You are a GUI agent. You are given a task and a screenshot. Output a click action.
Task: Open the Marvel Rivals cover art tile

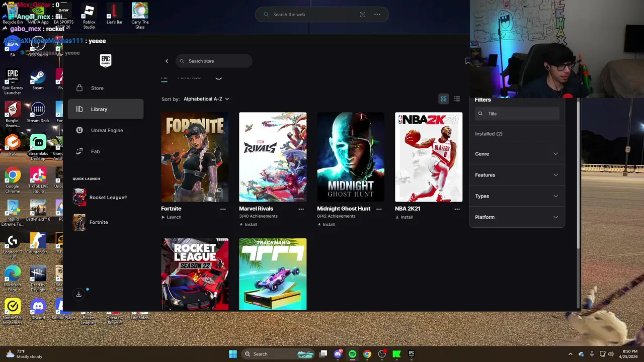pyautogui.click(x=273, y=157)
